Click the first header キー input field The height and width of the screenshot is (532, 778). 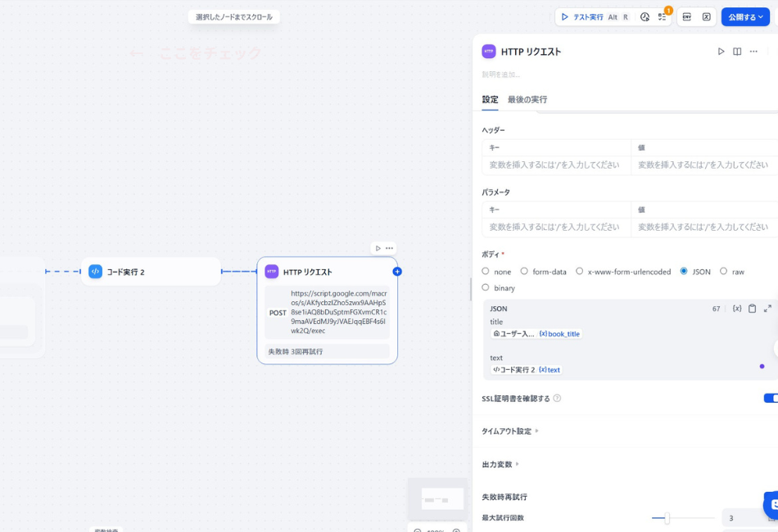556,165
